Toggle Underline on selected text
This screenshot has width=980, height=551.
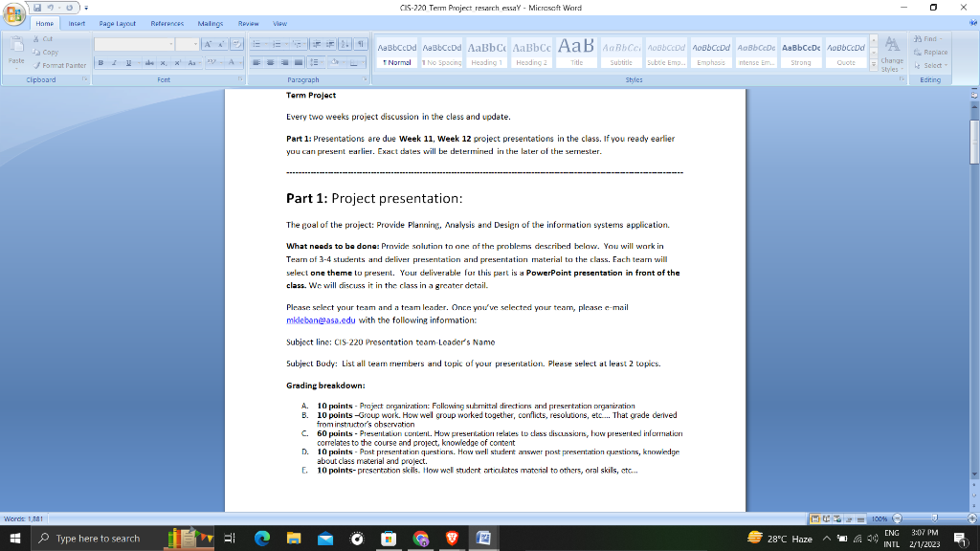[127, 62]
